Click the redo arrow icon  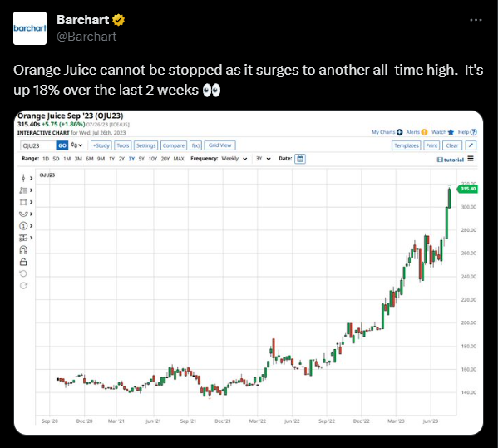tap(23, 285)
